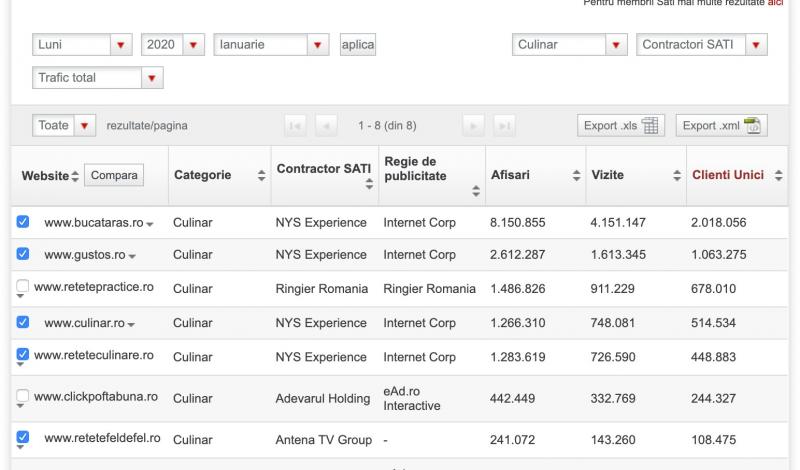
Task: Uncheck the www.reteteculinare.ro checkbox
Action: point(22,354)
